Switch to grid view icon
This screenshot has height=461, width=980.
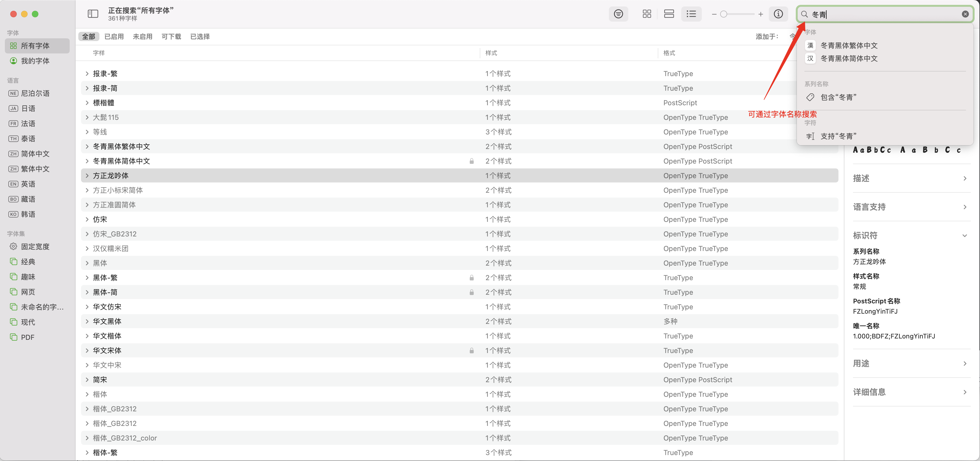coord(647,14)
